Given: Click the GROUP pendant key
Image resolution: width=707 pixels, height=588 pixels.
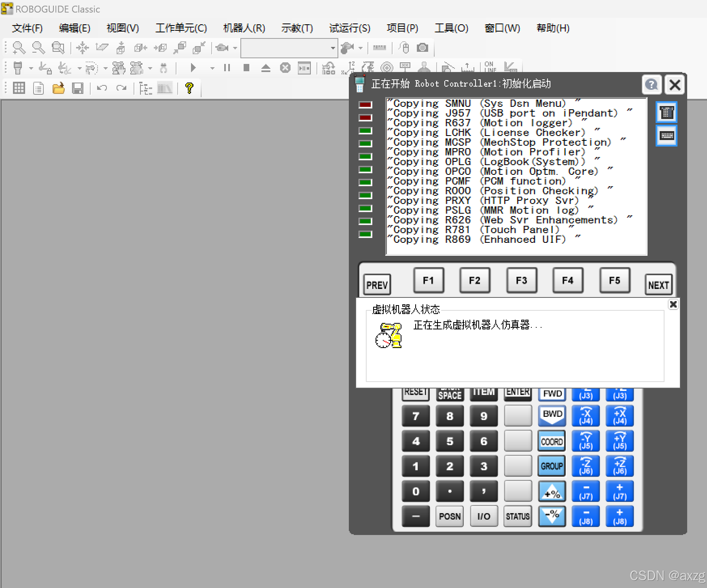Looking at the screenshot, I should click(x=552, y=466).
